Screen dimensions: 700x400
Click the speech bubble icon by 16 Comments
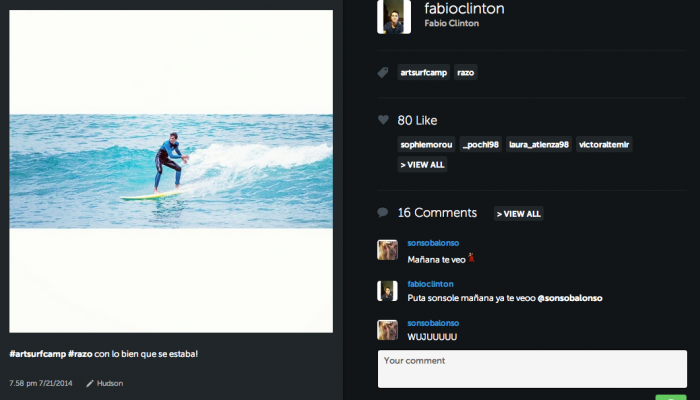tap(382, 212)
